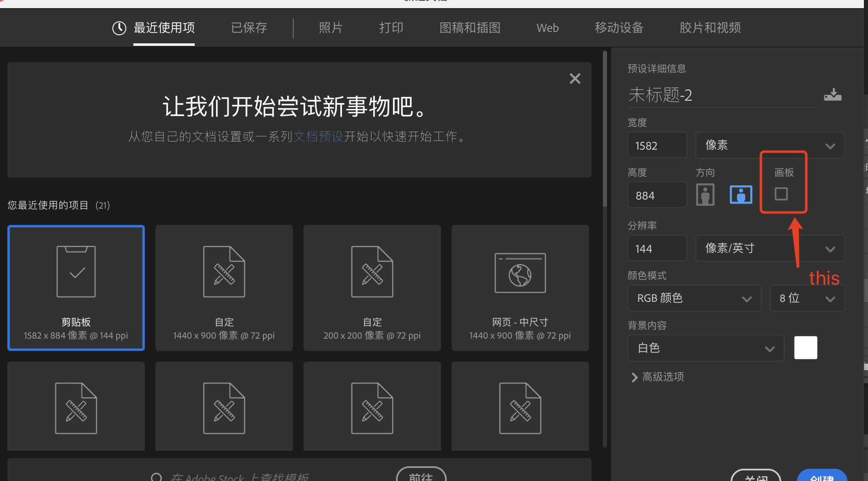Open the RGB 颜色 color mode dropdown
The width and height of the screenshot is (868, 481).
[x=694, y=298]
